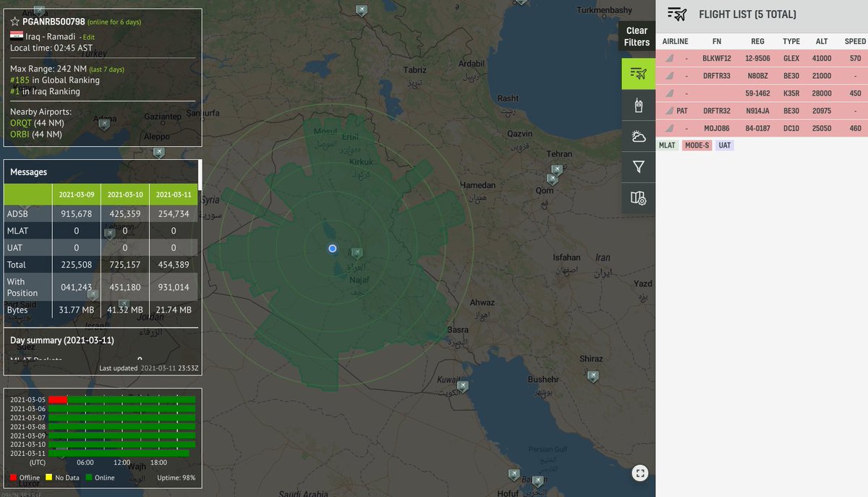Click the 2021-03-11 uptime bar
This screenshot has width=868, height=497.
[119, 453]
